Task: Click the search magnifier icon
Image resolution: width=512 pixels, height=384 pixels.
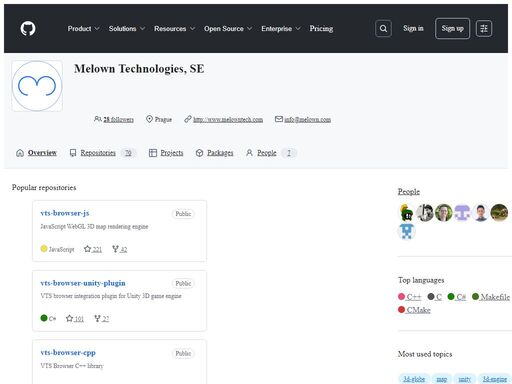Action: 383,29
